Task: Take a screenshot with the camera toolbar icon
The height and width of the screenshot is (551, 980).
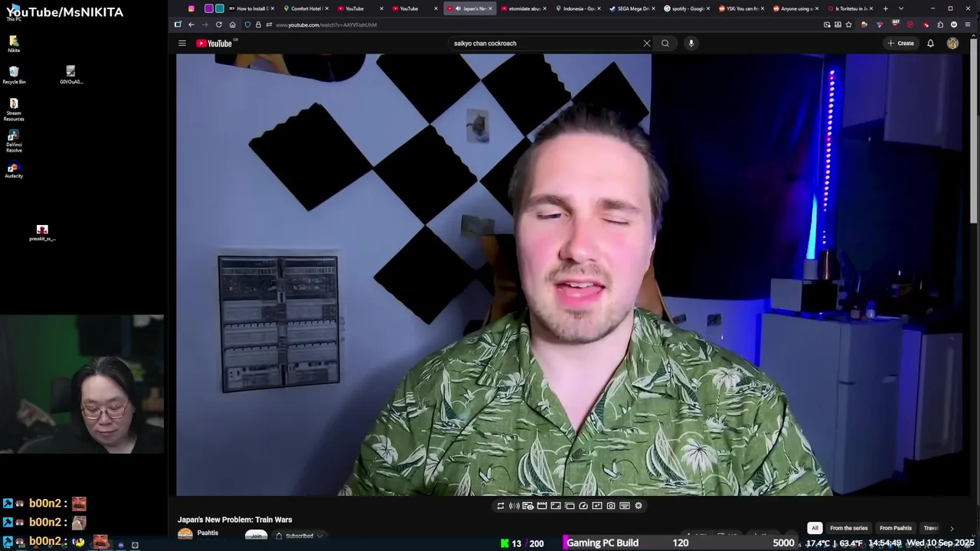Action: click(611, 506)
